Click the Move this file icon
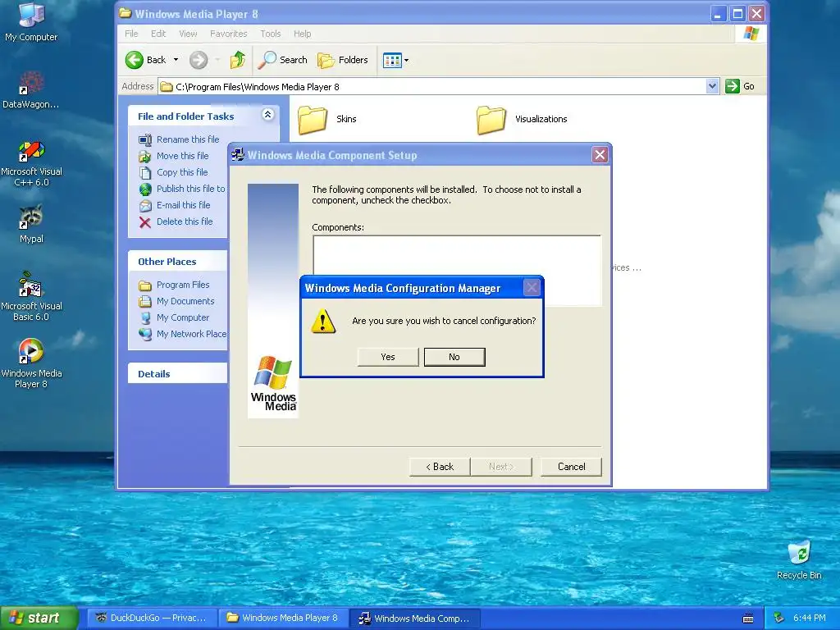The image size is (840, 630). pos(145,157)
